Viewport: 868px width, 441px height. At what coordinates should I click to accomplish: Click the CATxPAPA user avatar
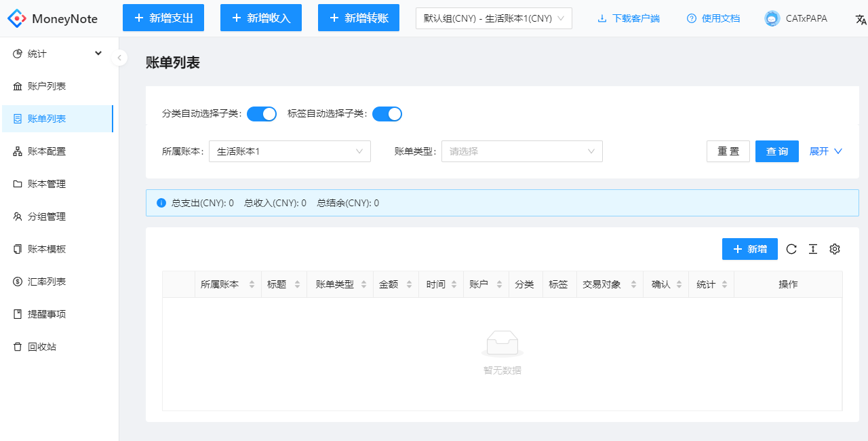[x=772, y=18]
